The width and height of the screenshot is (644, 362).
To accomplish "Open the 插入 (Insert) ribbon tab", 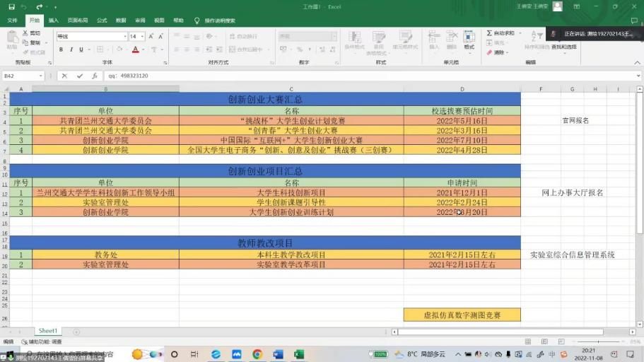I will click(x=54, y=21).
